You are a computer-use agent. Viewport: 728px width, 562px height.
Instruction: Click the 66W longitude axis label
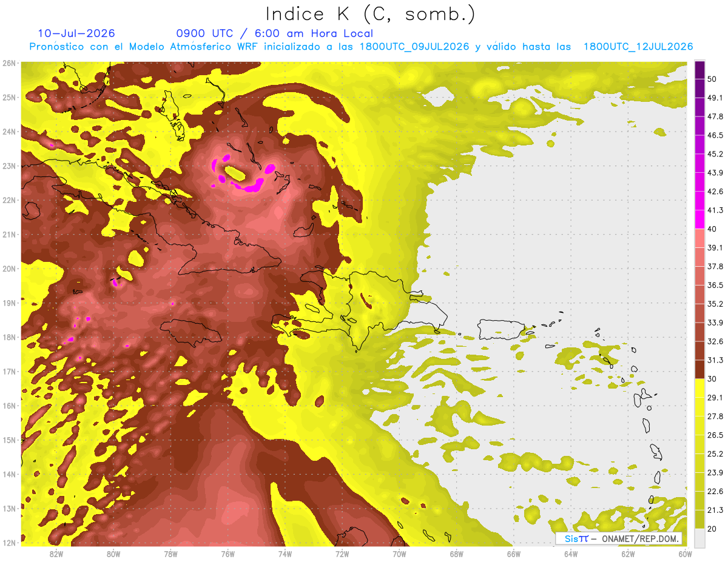[513, 554]
